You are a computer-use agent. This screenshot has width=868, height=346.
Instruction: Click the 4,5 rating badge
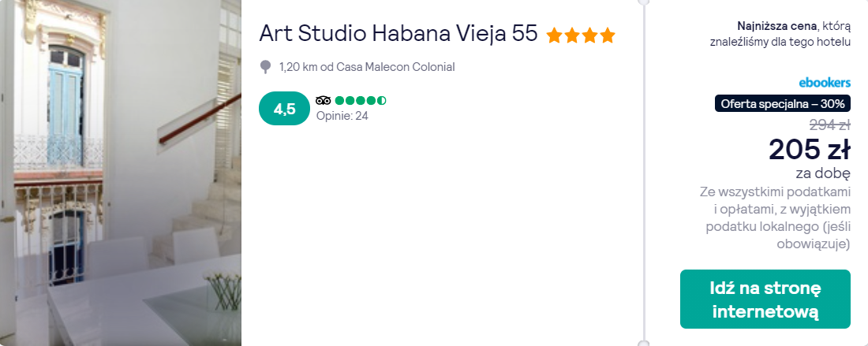pyautogui.click(x=284, y=109)
